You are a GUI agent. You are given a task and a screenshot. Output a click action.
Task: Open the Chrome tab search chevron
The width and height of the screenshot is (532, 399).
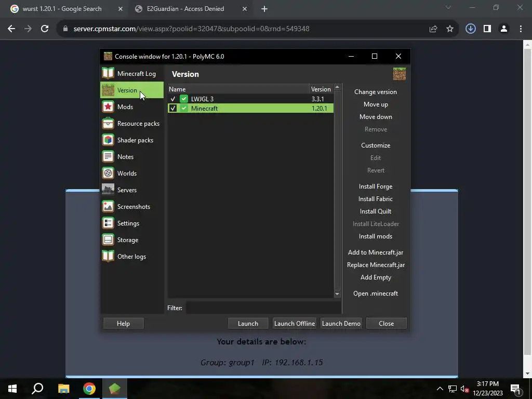pyautogui.click(x=448, y=7)
